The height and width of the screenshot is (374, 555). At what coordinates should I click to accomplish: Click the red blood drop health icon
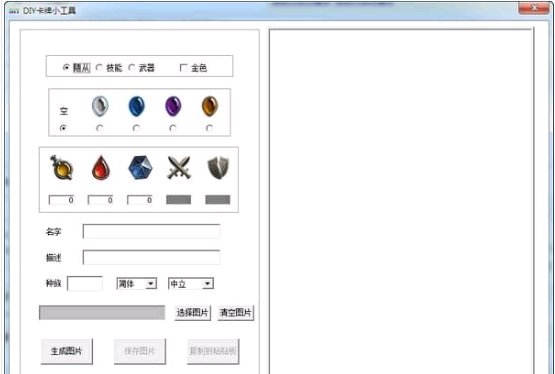(x=101, y=168)
